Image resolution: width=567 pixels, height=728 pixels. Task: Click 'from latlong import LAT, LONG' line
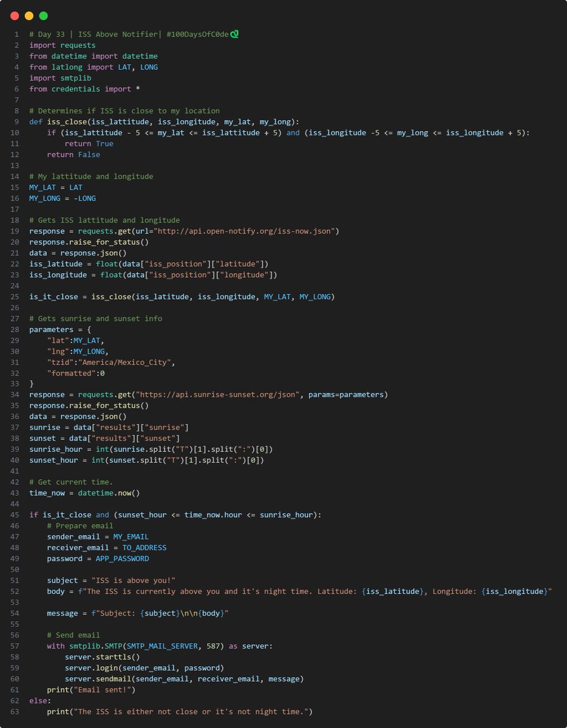point(93,67)
